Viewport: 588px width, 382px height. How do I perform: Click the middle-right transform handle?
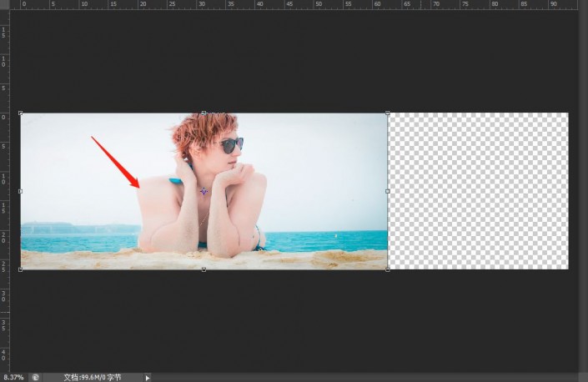coord(387,191)
